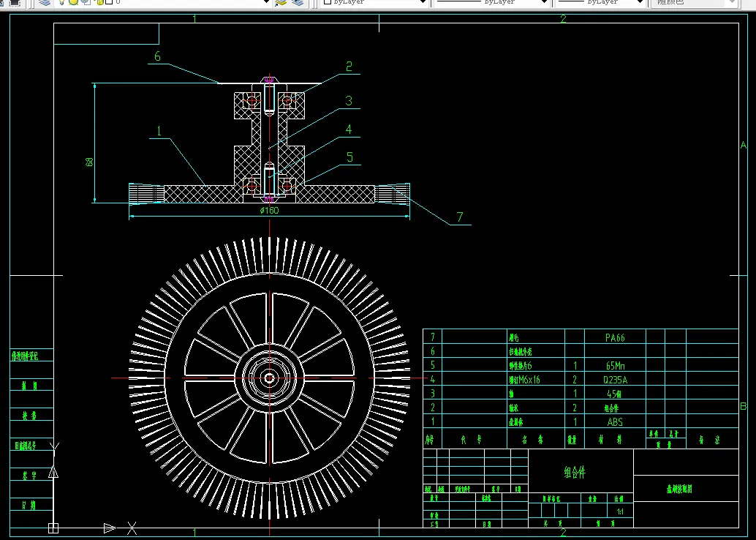Select the diameter dimension ø160
The width and height of the screenshot is (756, 540).
coord(270,211)
